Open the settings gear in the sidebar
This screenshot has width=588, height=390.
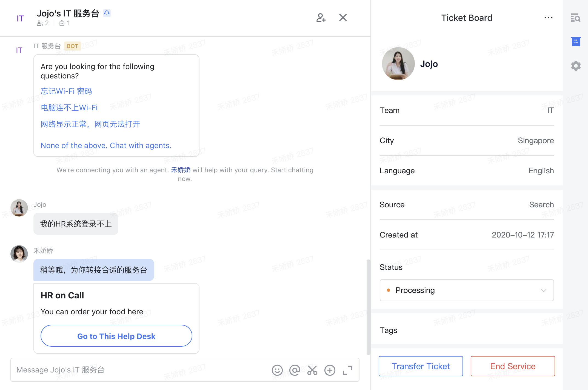(575, 66)
